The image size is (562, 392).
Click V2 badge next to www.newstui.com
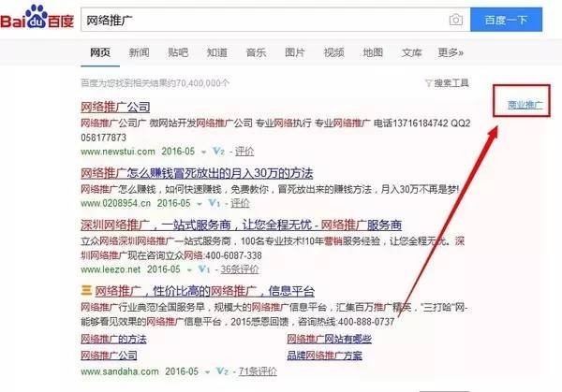(x=218, y=151)
